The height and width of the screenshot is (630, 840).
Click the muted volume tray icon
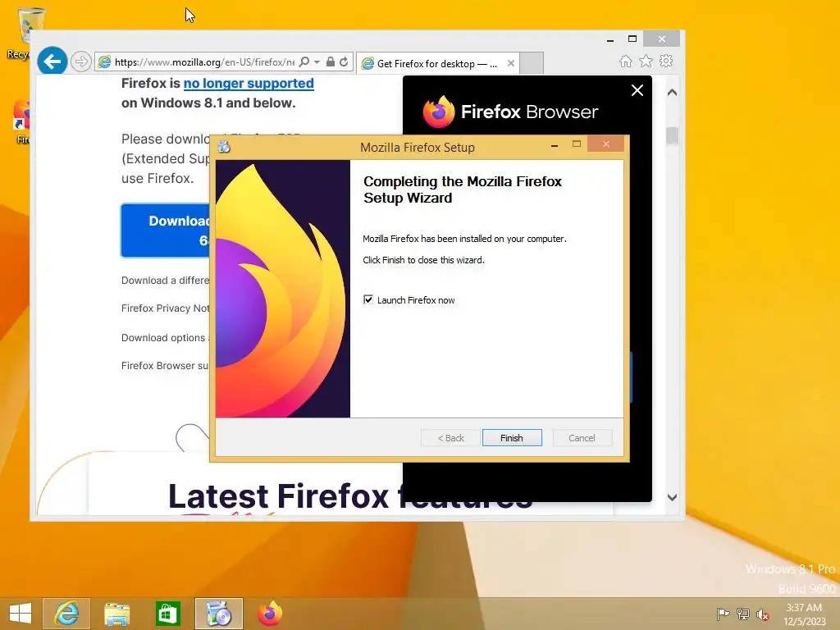763,614
